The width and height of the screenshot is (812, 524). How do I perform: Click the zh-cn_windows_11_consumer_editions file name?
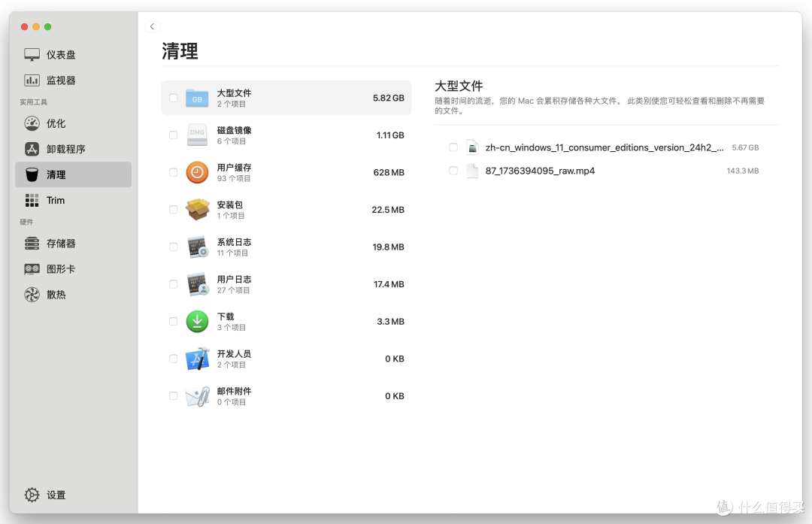pos(604,147)
